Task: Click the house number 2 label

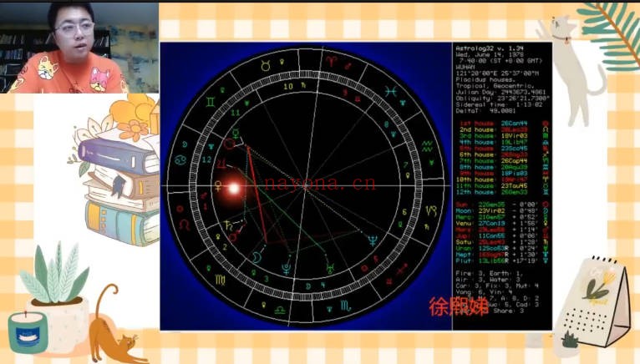Action: [225, 247]
